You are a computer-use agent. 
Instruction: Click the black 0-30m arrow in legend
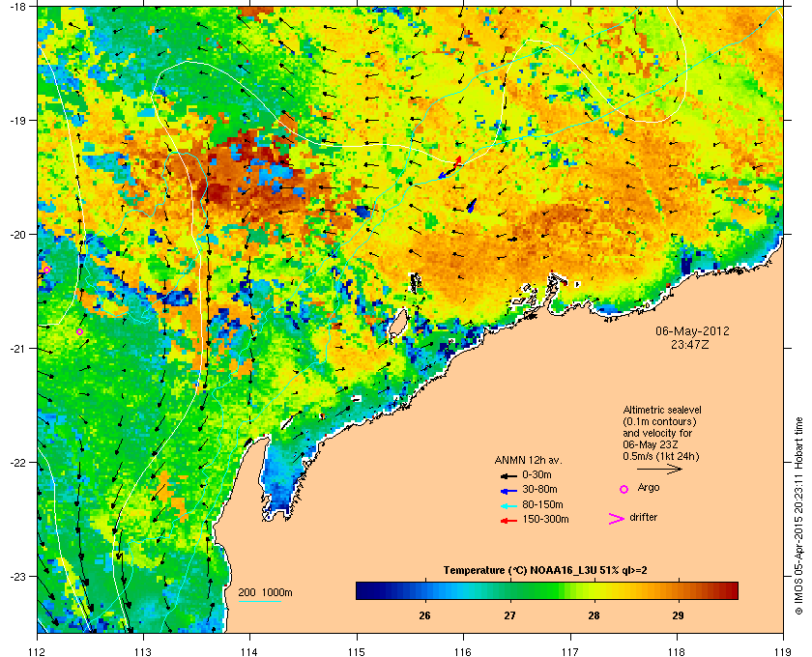pyautogui.click(x=508, y=475)
